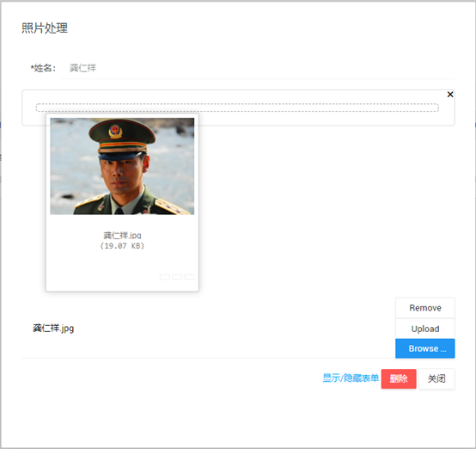The width and height of the screenshot is (476, 449).
Task: Click the red 删除 button
Action: coord(399,378)
